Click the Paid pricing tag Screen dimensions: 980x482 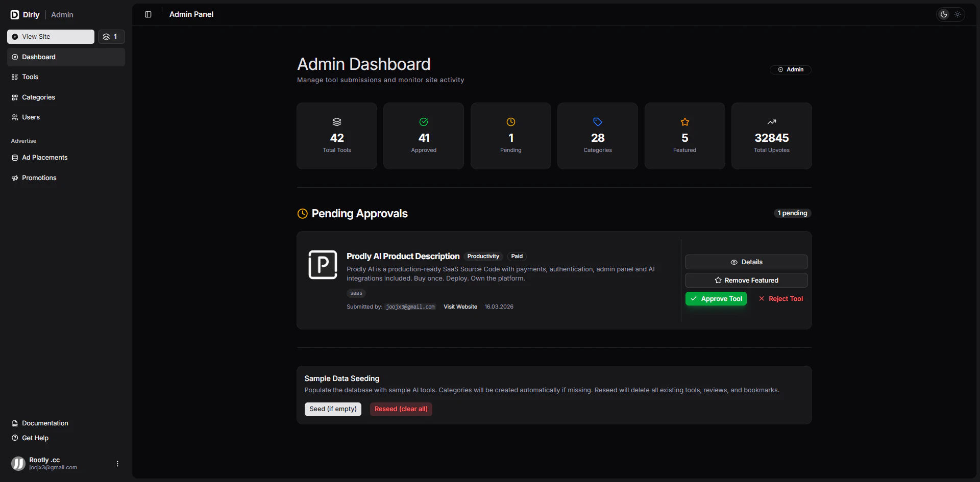(x=517, y=257)
